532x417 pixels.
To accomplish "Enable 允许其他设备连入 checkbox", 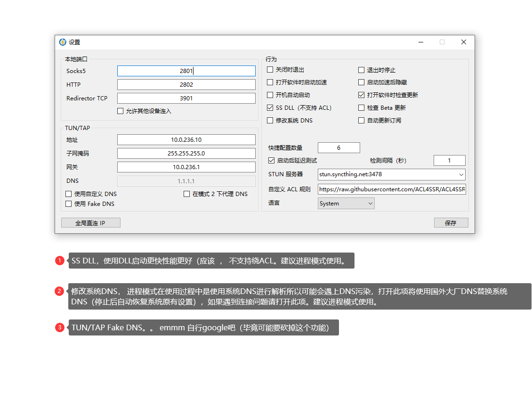I will 121,111.
